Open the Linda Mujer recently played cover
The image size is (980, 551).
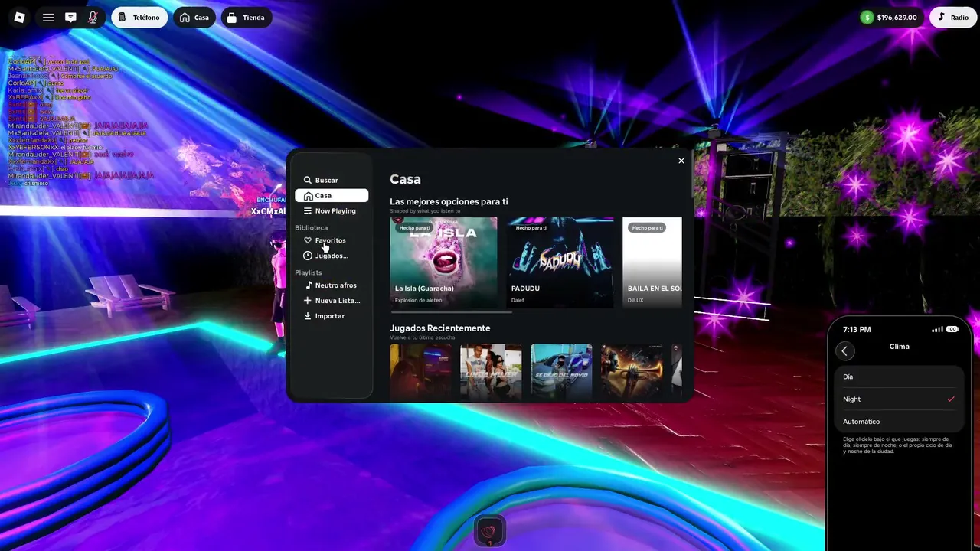click(x=491, y=373)
